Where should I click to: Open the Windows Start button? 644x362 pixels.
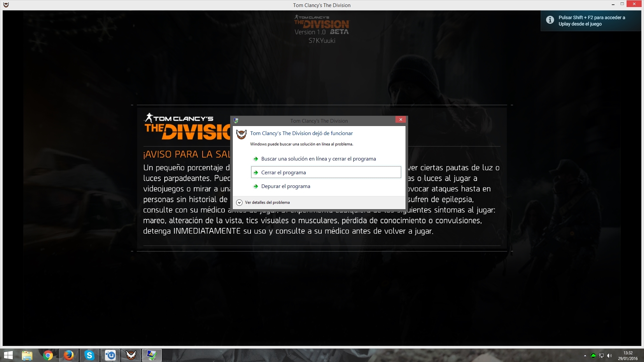8,355
